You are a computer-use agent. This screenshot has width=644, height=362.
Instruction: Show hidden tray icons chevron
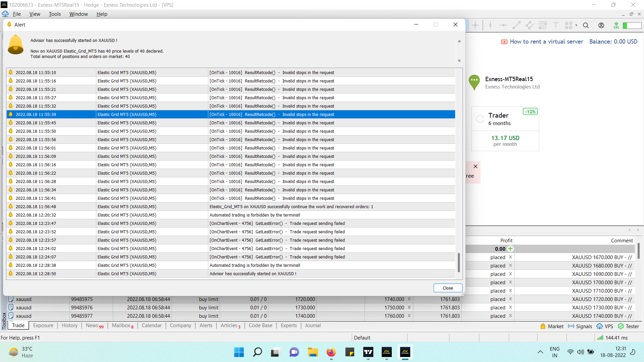point(540,352)
